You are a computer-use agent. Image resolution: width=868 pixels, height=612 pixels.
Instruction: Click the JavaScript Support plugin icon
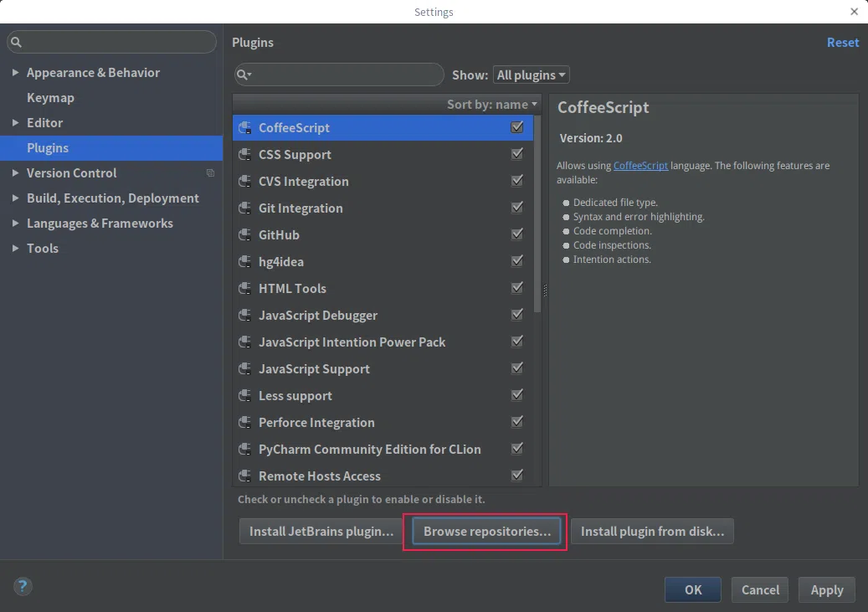click(244, 369)
